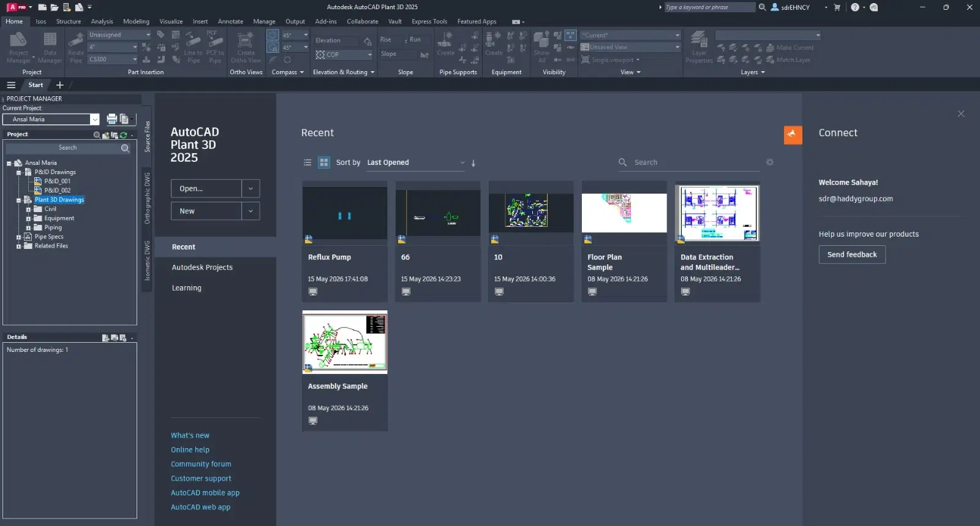Switch to the Modeling ribbon tab
This screenshot has height=526, width=980.
click(136, 21)
